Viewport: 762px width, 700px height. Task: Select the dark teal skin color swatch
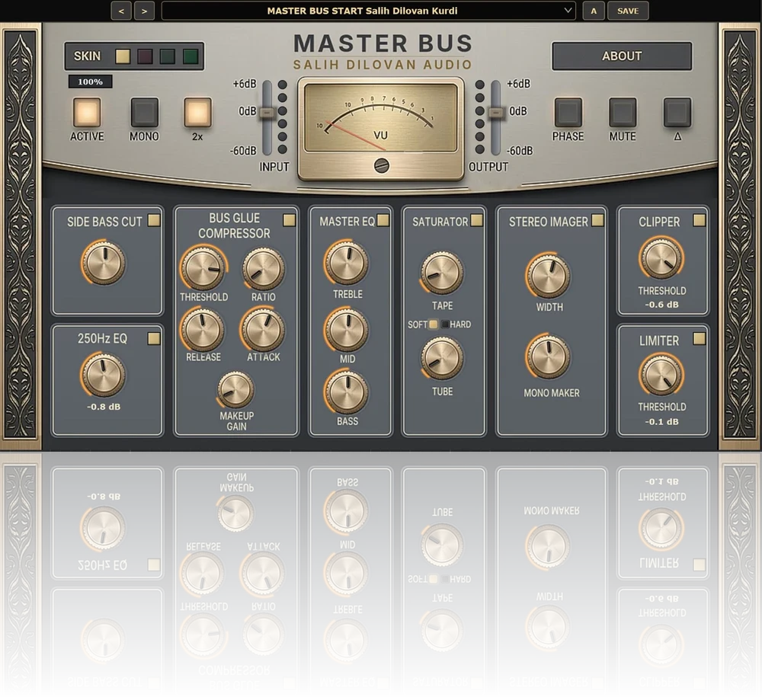coord(167,56)
